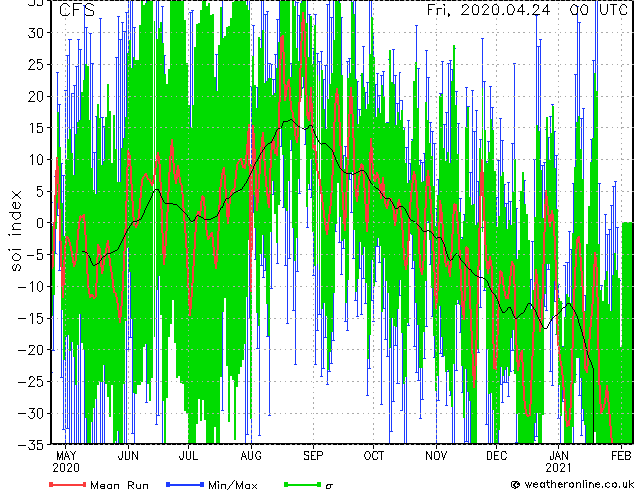Click the JUL x-axis label
Screen dimensions: 634x490
(x=188, y=456)
